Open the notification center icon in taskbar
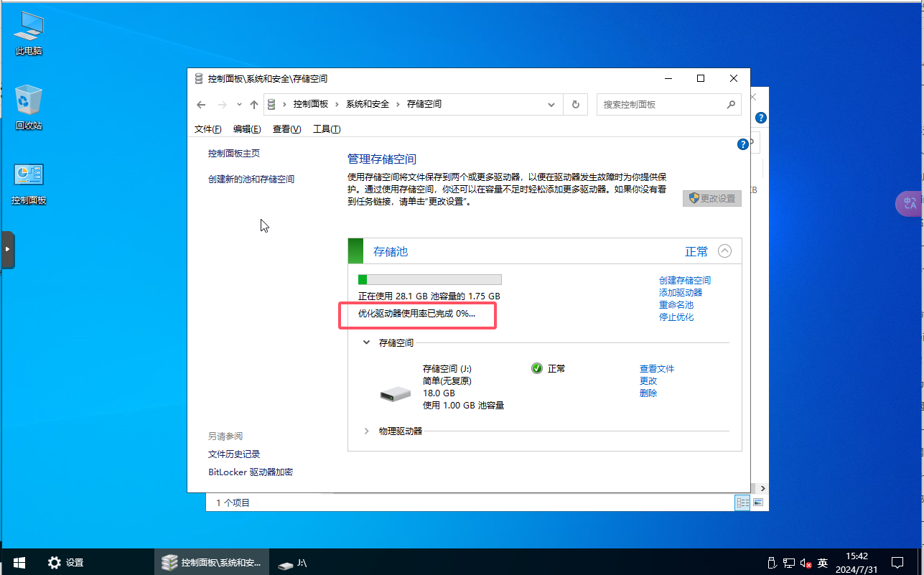Image resolution: width=924 pixels, height=575 pixels. point(897,563)
